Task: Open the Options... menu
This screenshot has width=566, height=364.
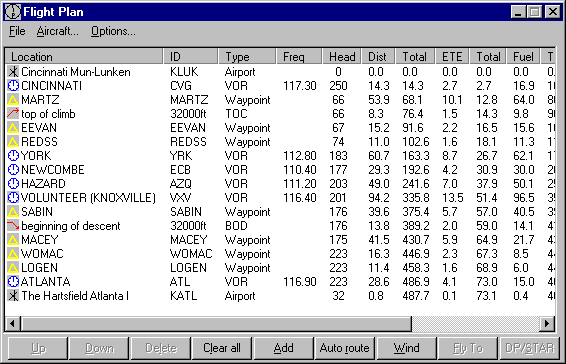Action: tap(113, 31)
